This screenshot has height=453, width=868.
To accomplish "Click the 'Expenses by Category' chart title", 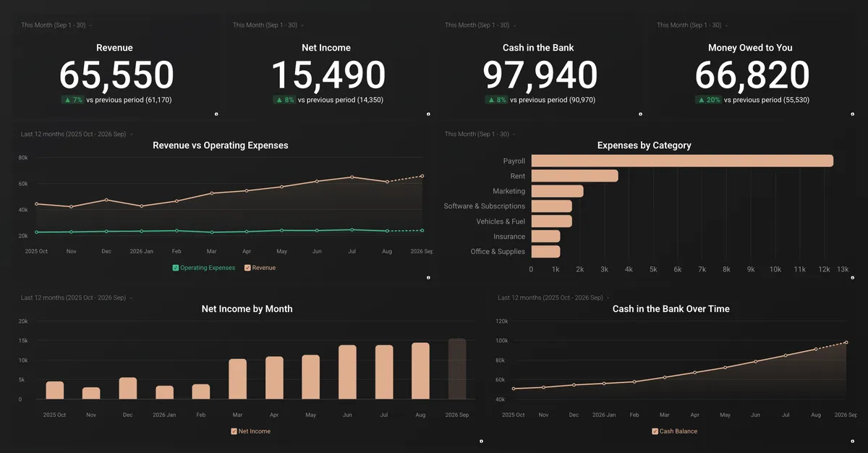I will pyautogui.click(x=644, y=145).
